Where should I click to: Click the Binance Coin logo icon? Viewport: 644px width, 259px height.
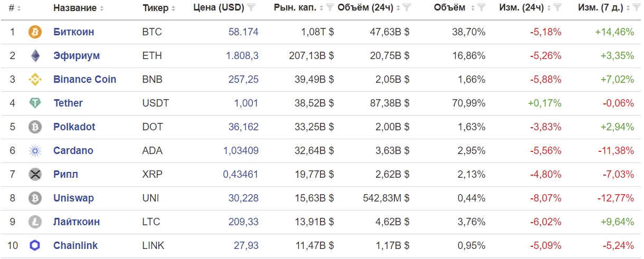35,80
